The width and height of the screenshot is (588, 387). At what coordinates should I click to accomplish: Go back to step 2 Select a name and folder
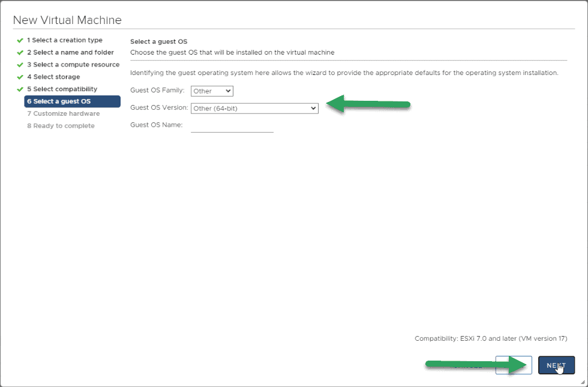coord(70,53)
